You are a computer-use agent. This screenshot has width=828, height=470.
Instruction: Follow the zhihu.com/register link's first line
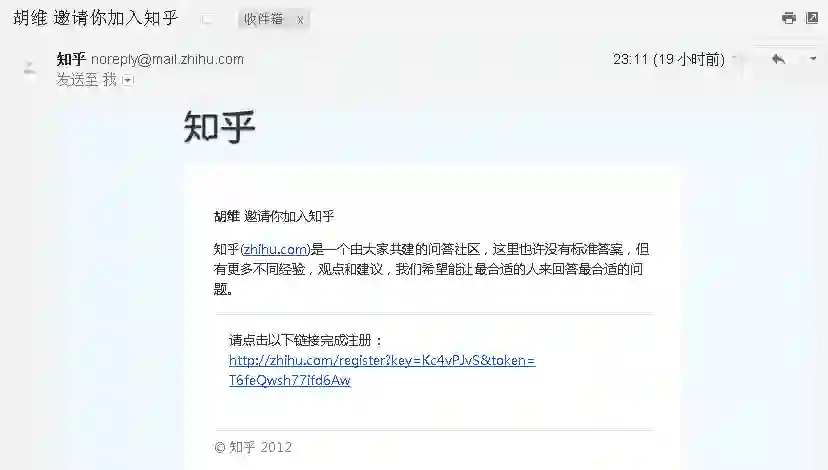[382, 360]
